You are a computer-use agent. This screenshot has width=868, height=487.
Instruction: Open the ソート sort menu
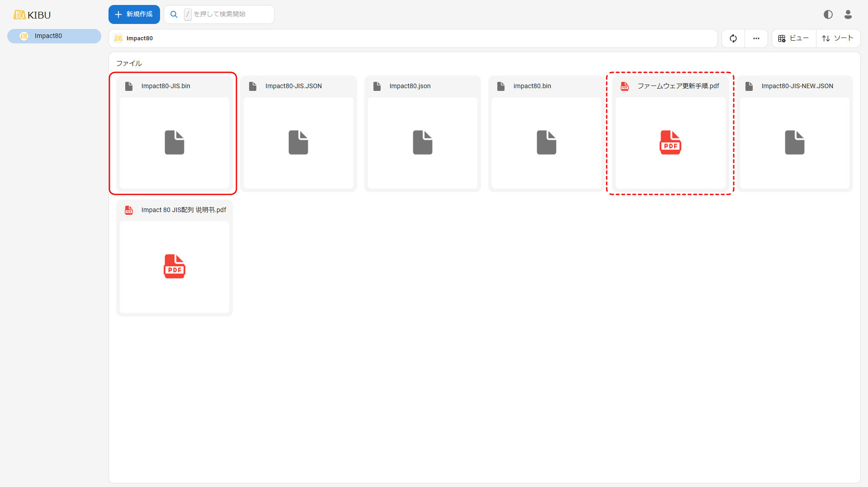point(838,38)
